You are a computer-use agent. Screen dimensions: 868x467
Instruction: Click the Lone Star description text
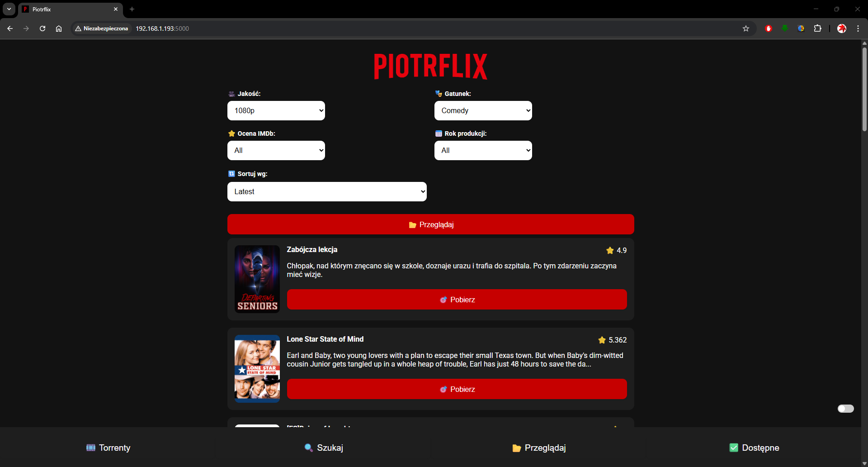[455, 360]
